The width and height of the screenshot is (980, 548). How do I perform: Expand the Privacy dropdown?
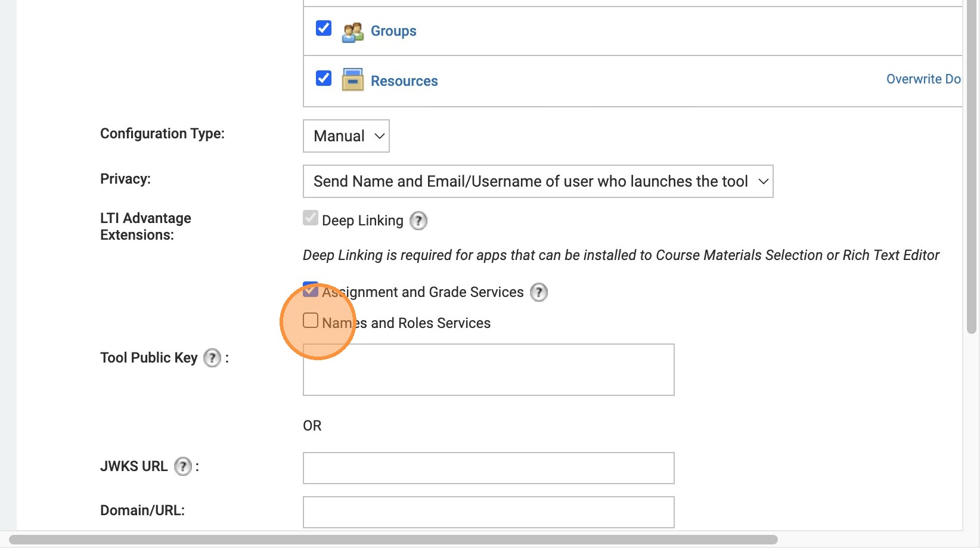(538, 181)
